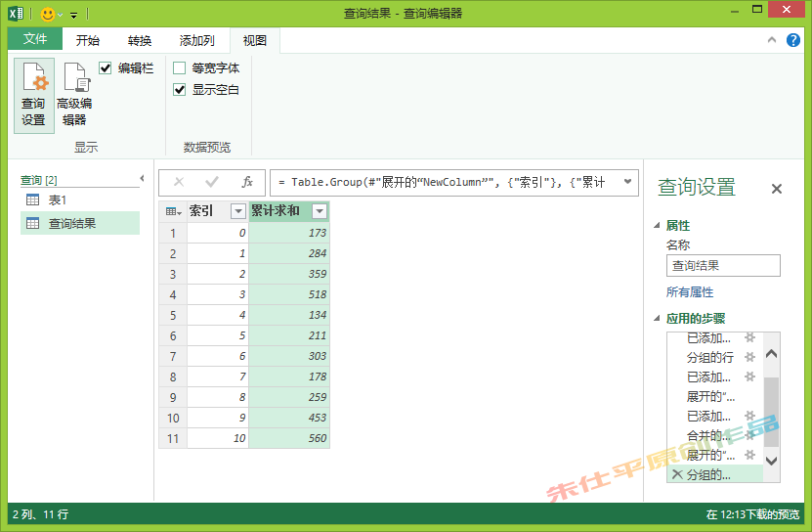The height and width of the screenshot is (532, 812).
Task: Click the applied steps scrollbar thumb
Action: point(771,413)
